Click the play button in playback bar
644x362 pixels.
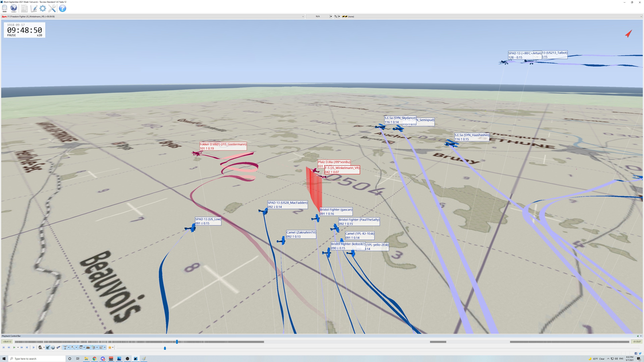(14, 347)
